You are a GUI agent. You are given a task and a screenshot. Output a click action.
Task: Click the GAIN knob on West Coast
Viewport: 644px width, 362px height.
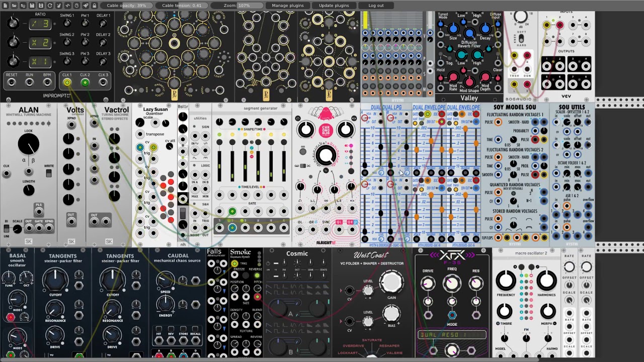(x=391, y=283)
